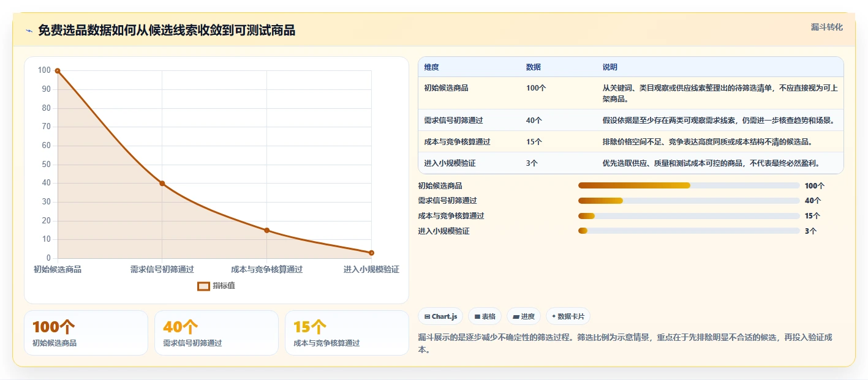The width and height of the screenshot is (868, 380).
Task: Click the 说明 table column header
Action: tap(610, 67)
